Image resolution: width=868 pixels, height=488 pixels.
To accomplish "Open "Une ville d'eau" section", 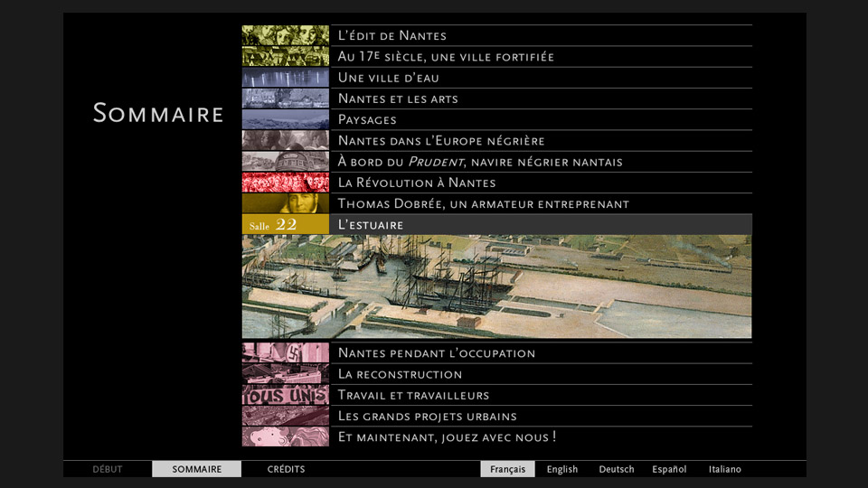I will tap(541, 78).
